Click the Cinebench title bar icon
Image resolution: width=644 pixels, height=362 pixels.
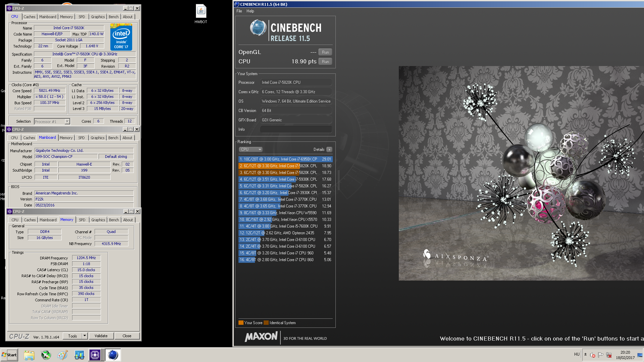click(237, 4)
